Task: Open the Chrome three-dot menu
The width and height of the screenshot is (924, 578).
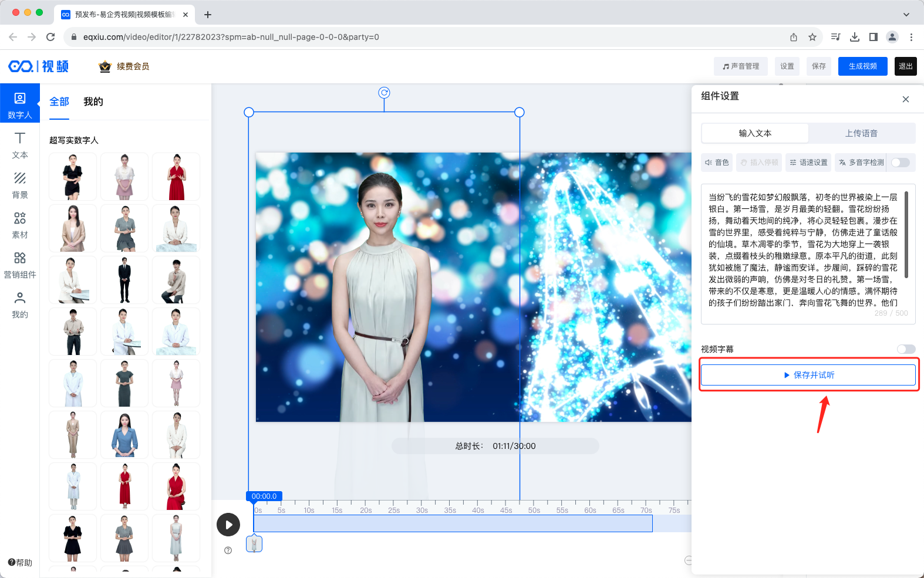Action: point(911,37)
